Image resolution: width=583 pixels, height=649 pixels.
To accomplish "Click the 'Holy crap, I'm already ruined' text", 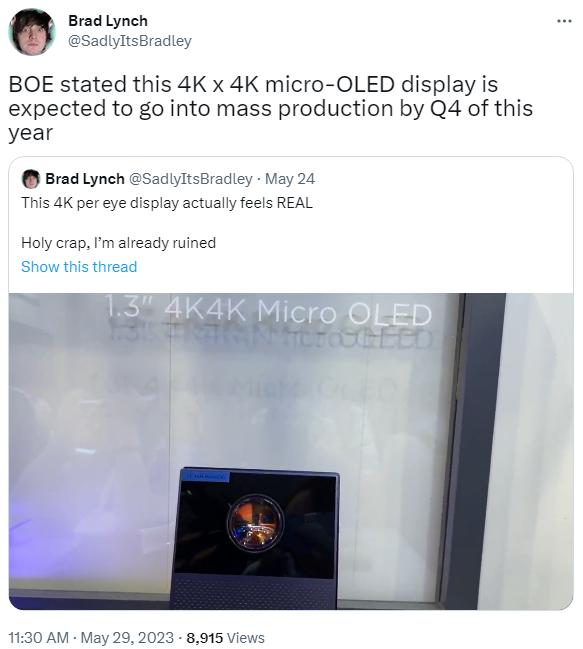I will tap(118, 243).
